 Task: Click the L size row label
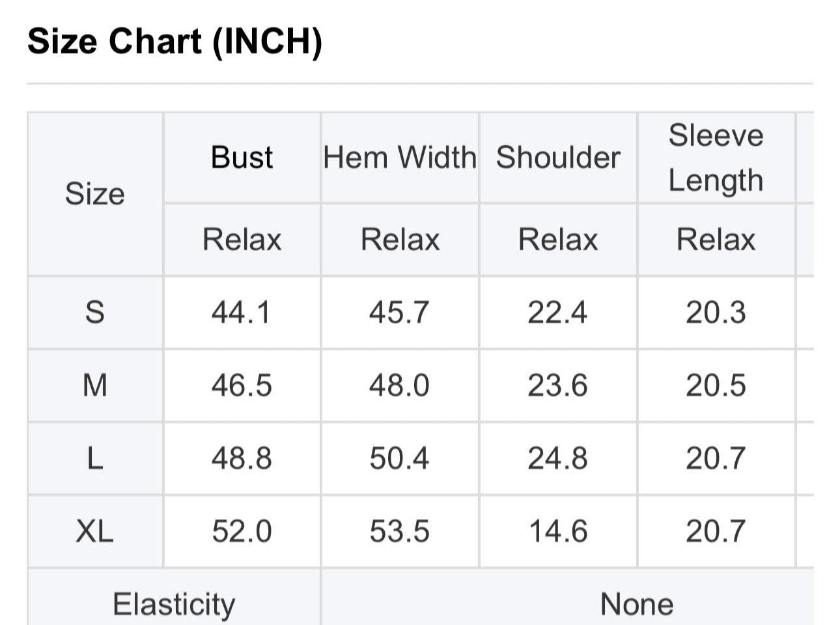[95, 458]
